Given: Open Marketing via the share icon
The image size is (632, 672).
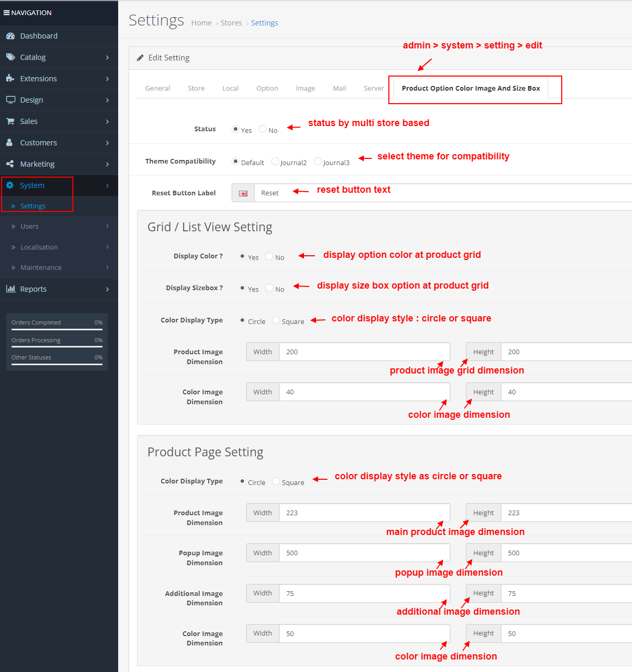Looking at the screenshot, I should pyautogui.click(x=11, y=164).
